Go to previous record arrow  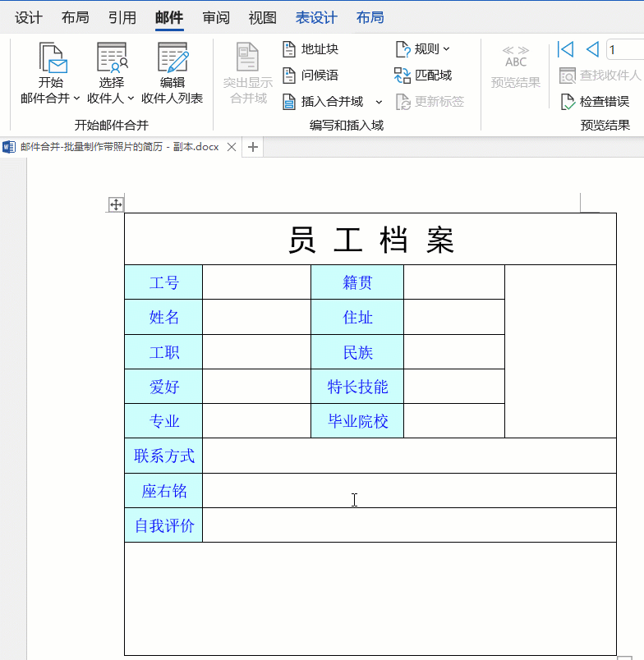(x=591, y=49)
